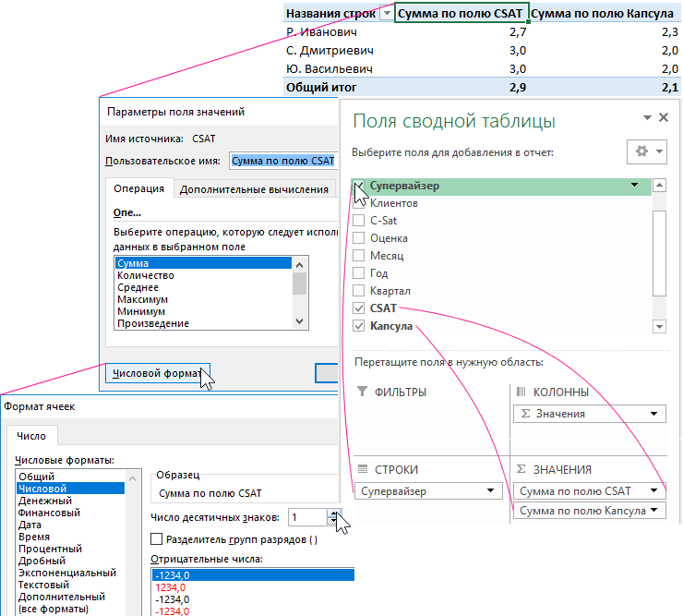
Task: Switch to the Дополнительные вычисления tab
Action: [x=254, y=189]
